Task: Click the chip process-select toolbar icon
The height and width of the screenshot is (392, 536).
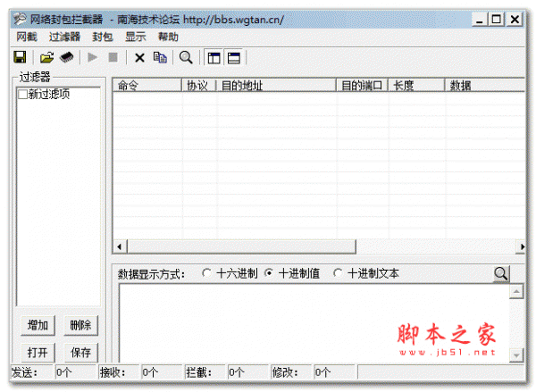Action: pyautogui.click(x=67, y=57)
